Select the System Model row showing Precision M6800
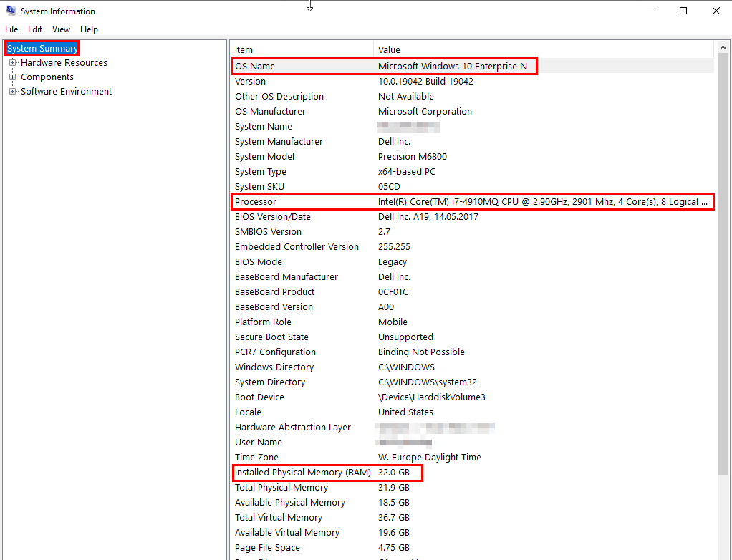The image size is (732, 560). [322, 156]
